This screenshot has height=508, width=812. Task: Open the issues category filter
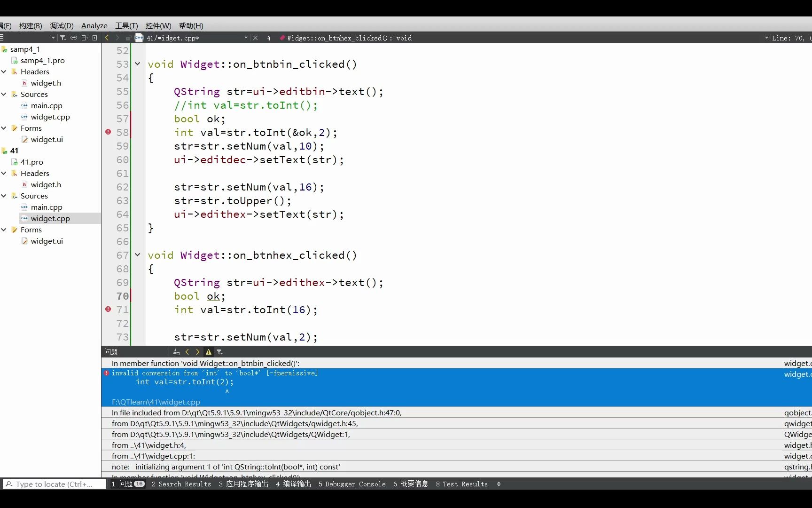(x=219, y=352)
